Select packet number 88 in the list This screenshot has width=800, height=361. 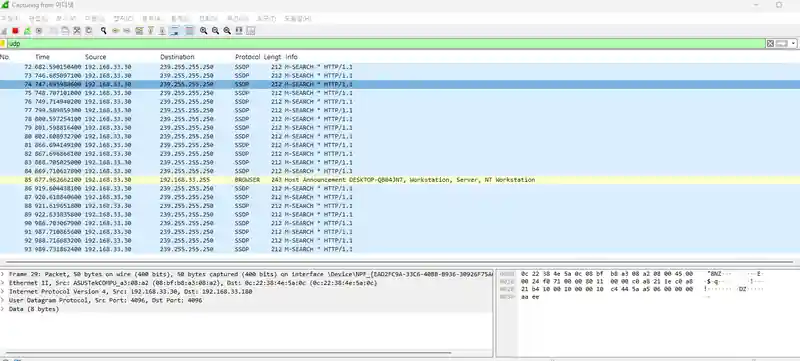tap(400, 205)
